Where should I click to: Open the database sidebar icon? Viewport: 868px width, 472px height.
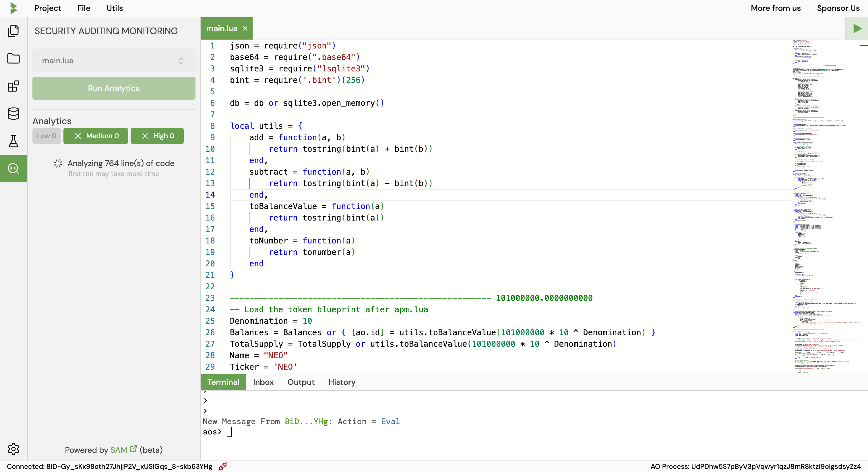click(13, 114)
